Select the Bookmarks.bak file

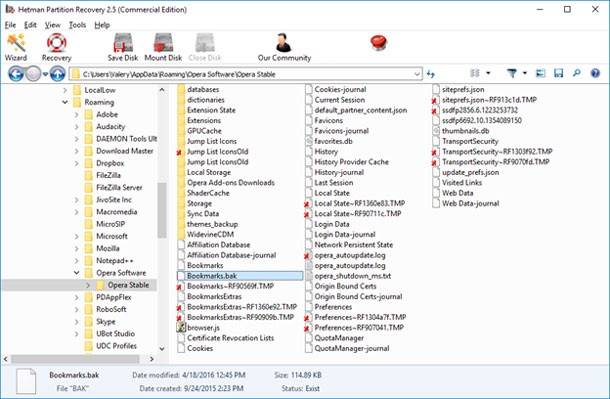[240, 276]
